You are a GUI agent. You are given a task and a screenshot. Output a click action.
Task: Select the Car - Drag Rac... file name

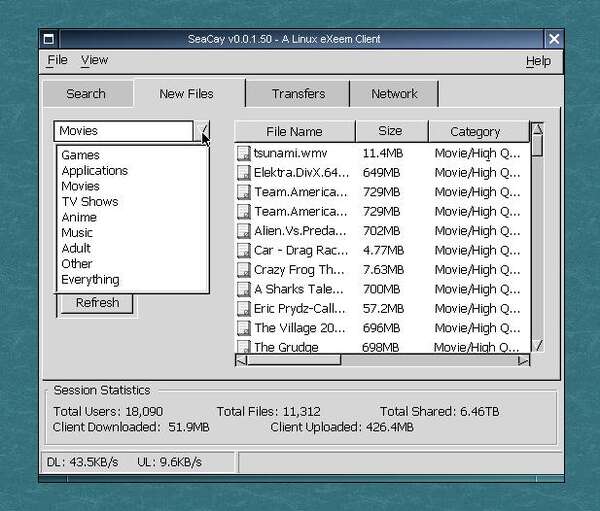pos(301,250)
